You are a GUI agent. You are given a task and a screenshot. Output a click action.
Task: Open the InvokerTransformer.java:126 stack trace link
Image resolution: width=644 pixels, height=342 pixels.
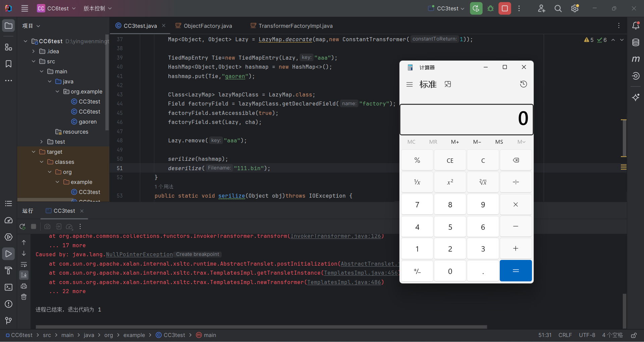click(x=336, y=236)
